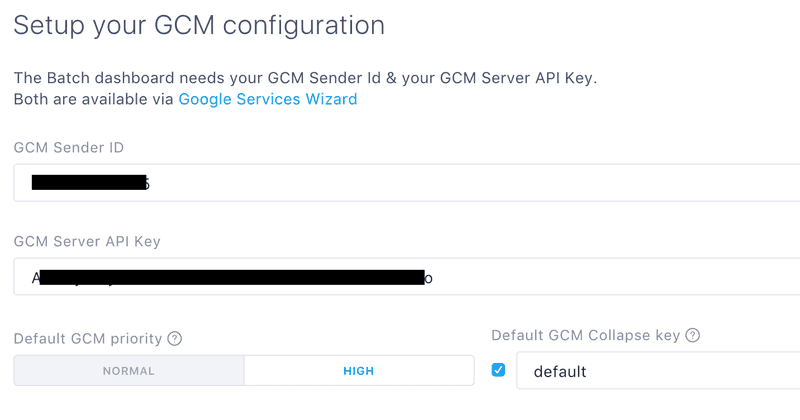Select the NORMAL priority option
Screen dimensions: 800x420
tap(129, 371)
